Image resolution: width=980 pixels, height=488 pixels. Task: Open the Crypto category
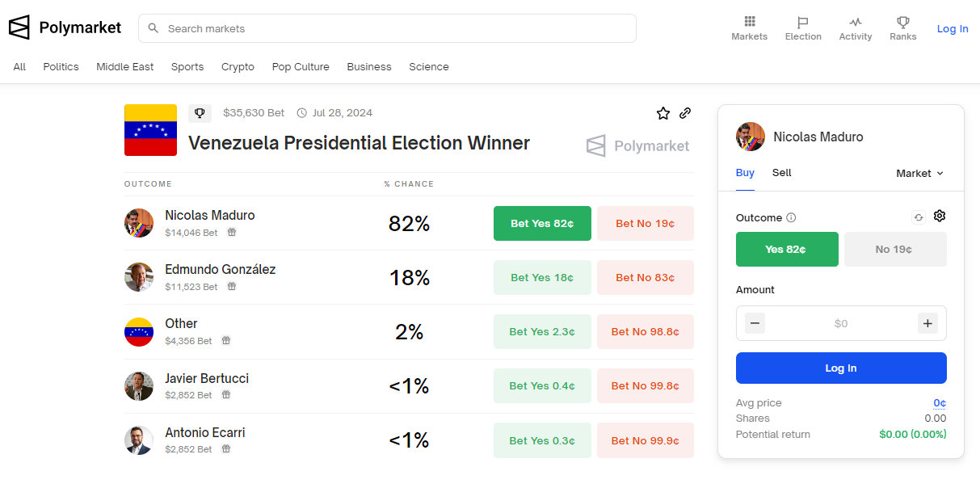pos(238,67)
